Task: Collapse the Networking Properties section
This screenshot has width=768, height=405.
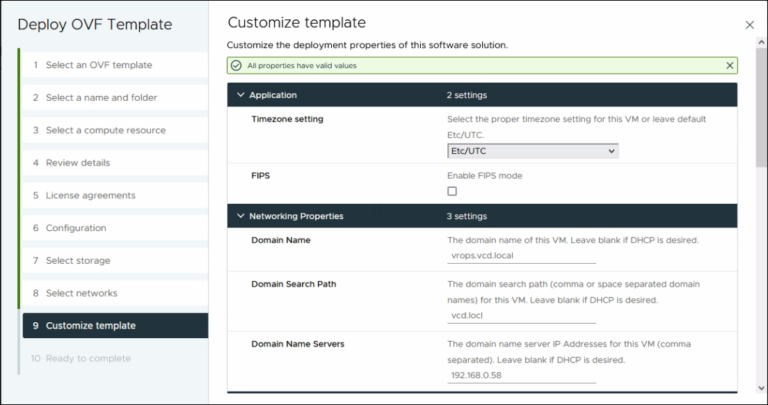Action: tap(240, 215)
